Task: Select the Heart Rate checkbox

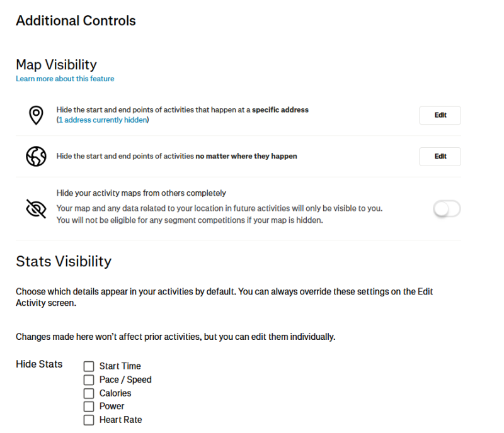Action: click(x=89, y=420)
